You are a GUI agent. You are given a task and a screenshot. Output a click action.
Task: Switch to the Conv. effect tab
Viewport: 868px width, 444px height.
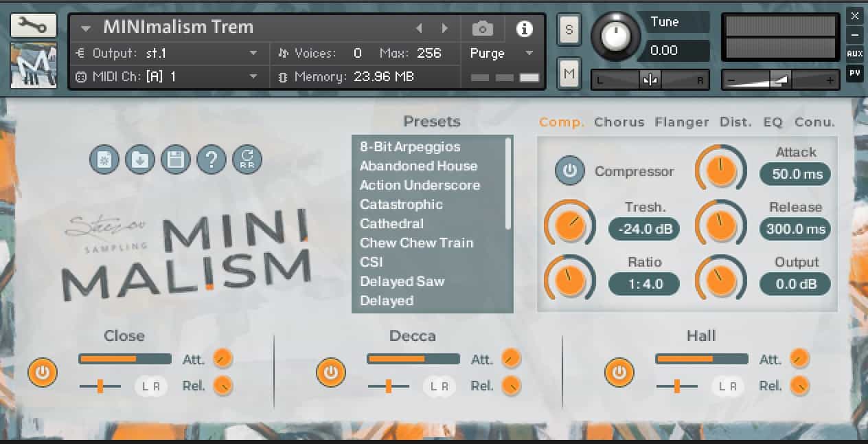click(814, 122)
